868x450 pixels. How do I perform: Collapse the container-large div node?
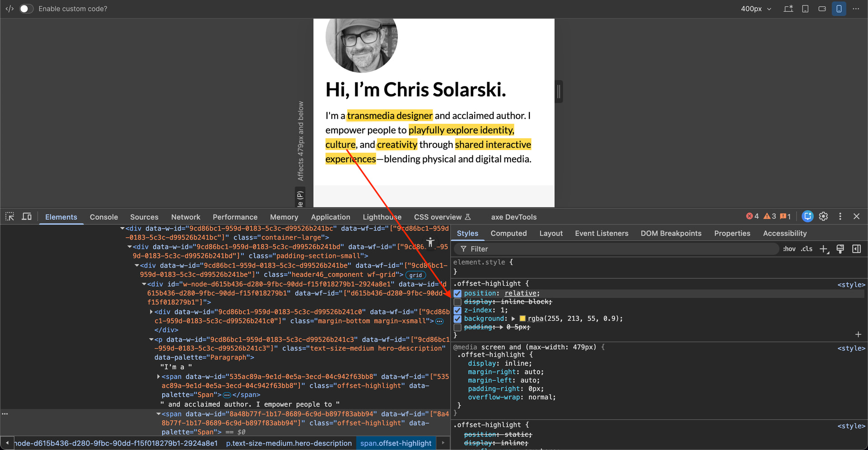122,229
